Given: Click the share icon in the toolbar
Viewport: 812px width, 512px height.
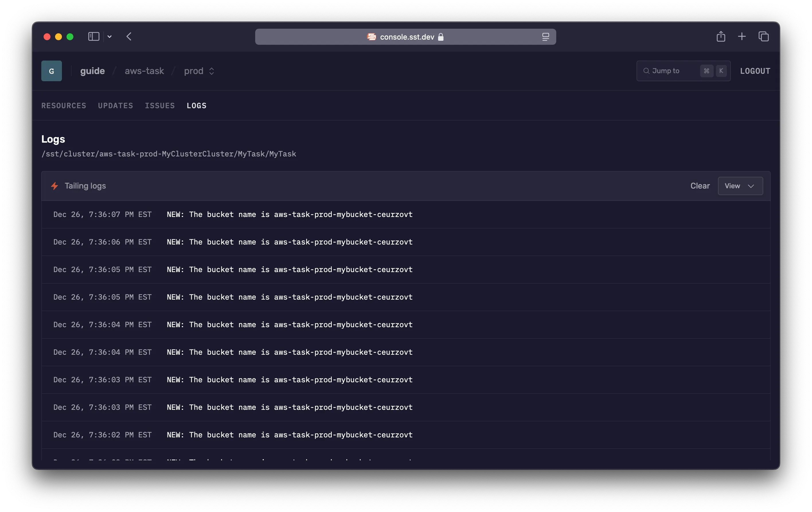Looking at the screenshot, I should 720,36.
